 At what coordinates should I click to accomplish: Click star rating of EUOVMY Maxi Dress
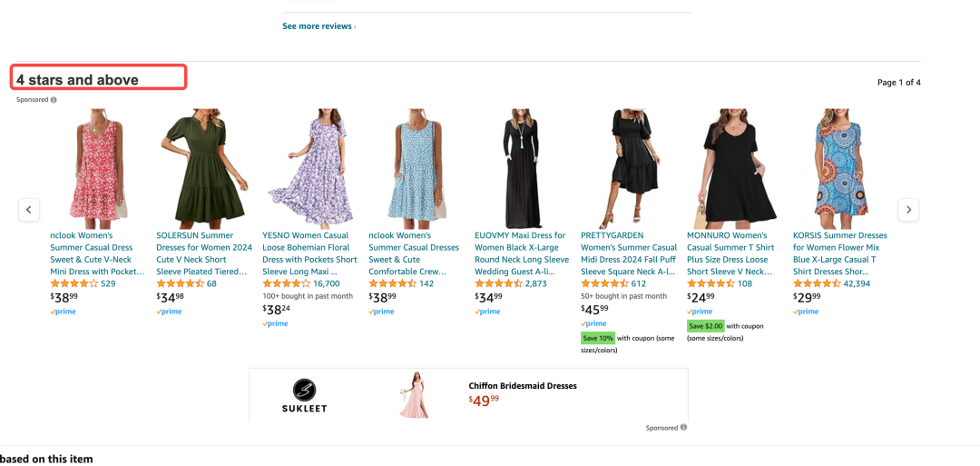coord(498,283)
